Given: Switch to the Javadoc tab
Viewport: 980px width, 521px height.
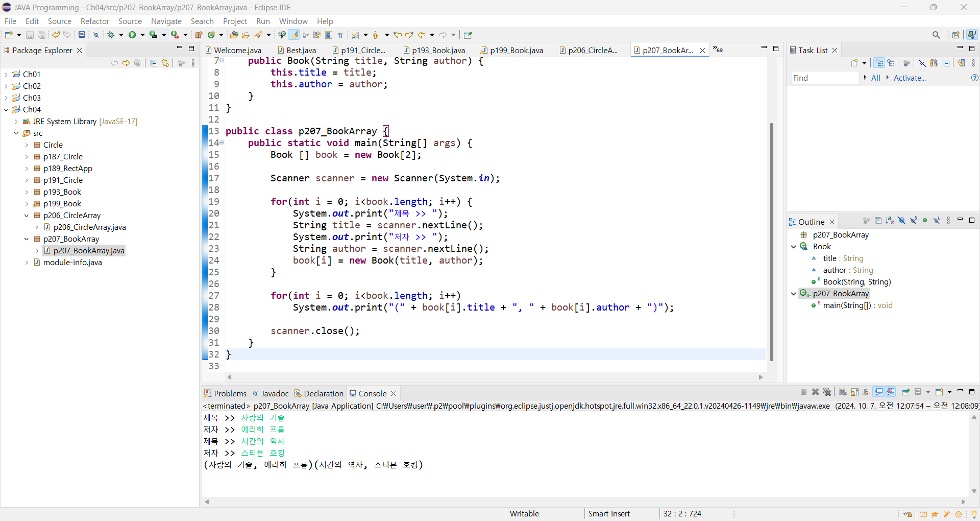Looking at the screenshot, I should point(271,393).
